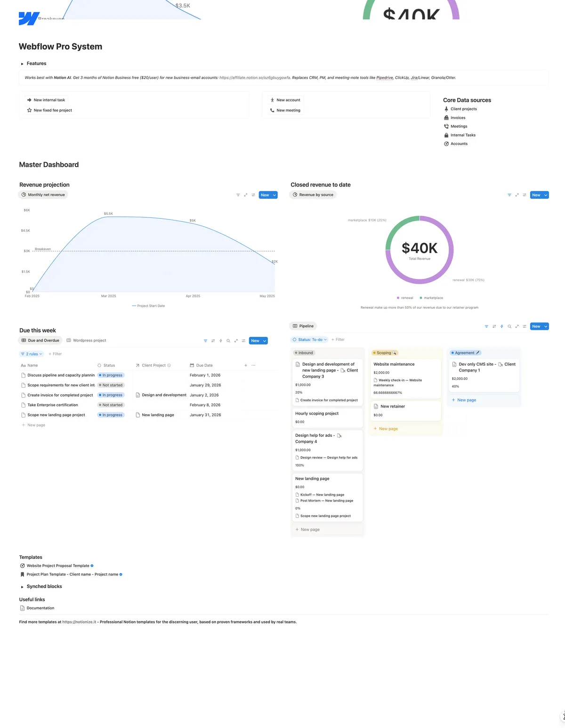
Task: Open the Documentation link
Action: coord(40,608)
